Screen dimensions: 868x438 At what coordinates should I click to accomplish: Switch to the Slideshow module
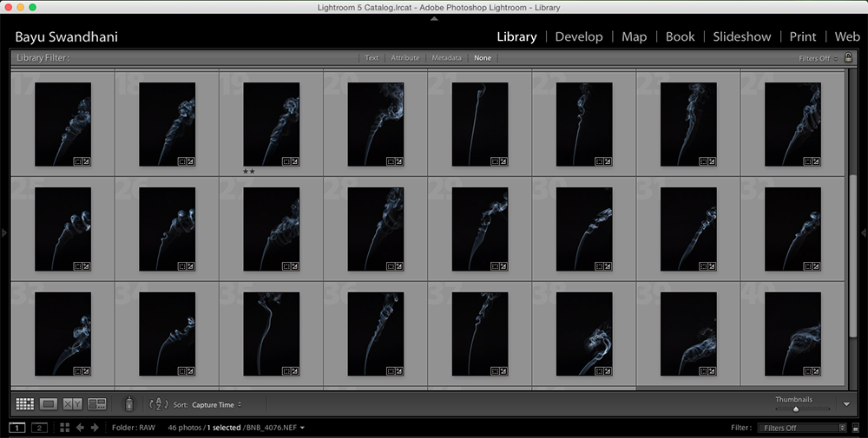pos(741,36)
